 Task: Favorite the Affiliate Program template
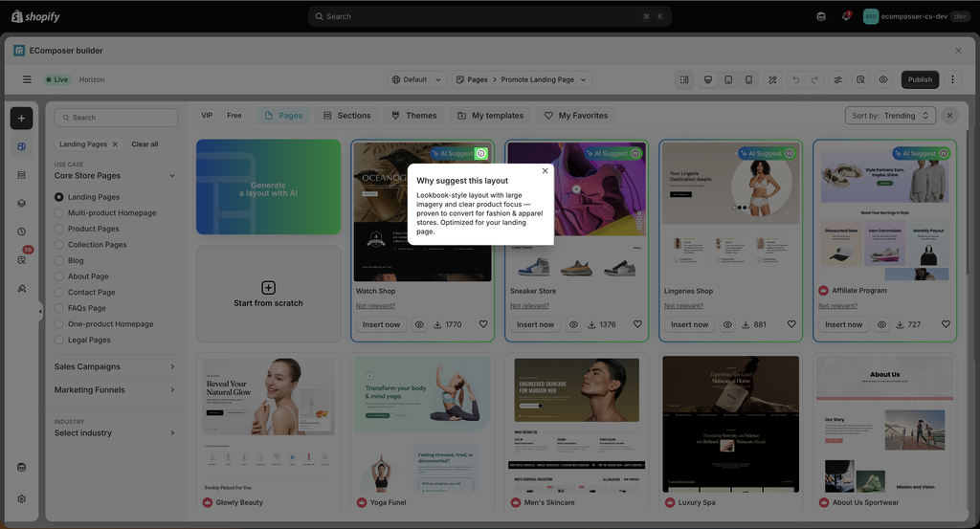[946, 324]
